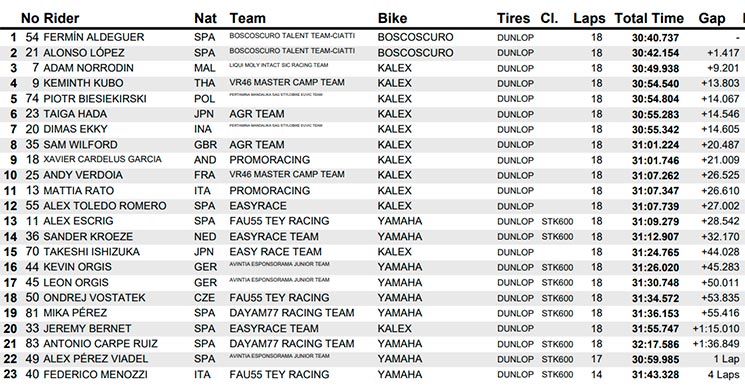The width and height of the screenshot is (745, 388).
Task: Select ADAM NORRODIN in third place
Action: point(88,68)
